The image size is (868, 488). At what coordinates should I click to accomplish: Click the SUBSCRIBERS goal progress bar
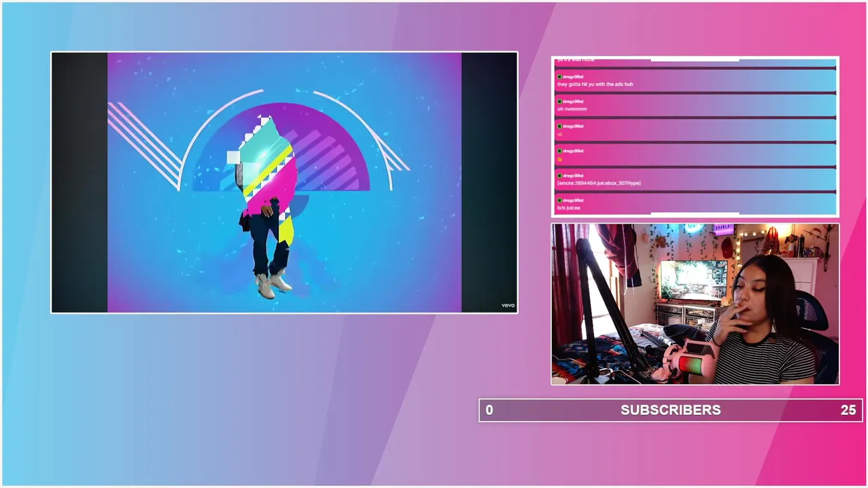(x=671, y=410)
